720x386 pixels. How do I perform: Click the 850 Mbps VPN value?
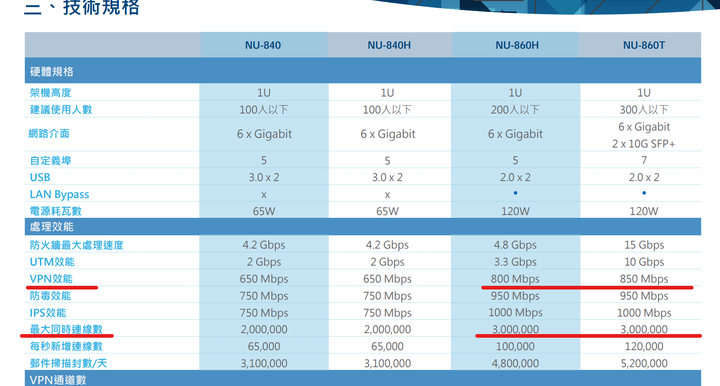pyautogui.click(x=644, y=279)
